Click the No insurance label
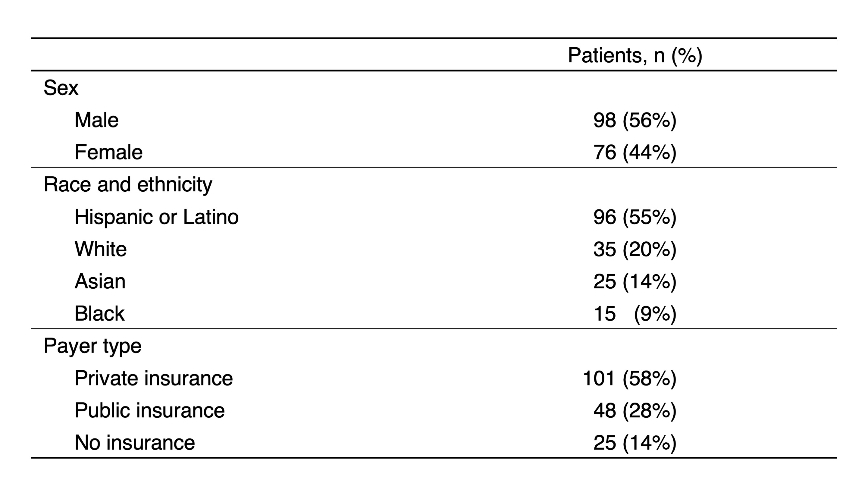The height and width of the screenshot is (496, 868). [x=135, y=443]
